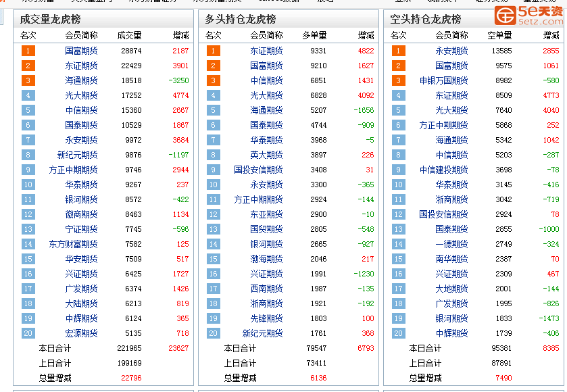
Task: Select the change value -3250
Action: coord(178,80)
